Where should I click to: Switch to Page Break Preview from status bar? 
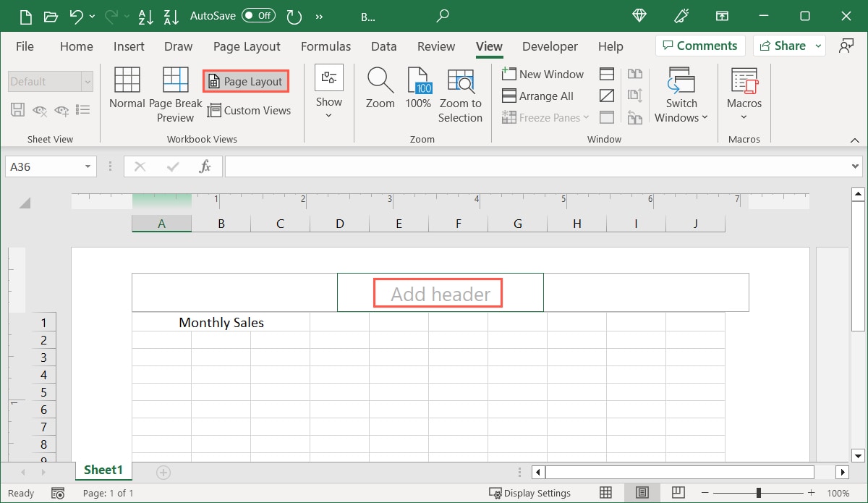[x=678, y=493]
